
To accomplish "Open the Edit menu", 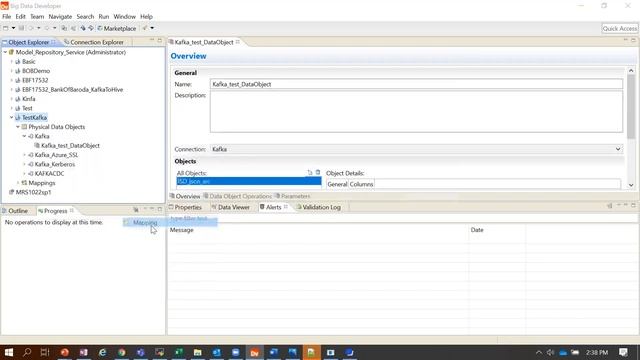I will [x=20, y=17].
